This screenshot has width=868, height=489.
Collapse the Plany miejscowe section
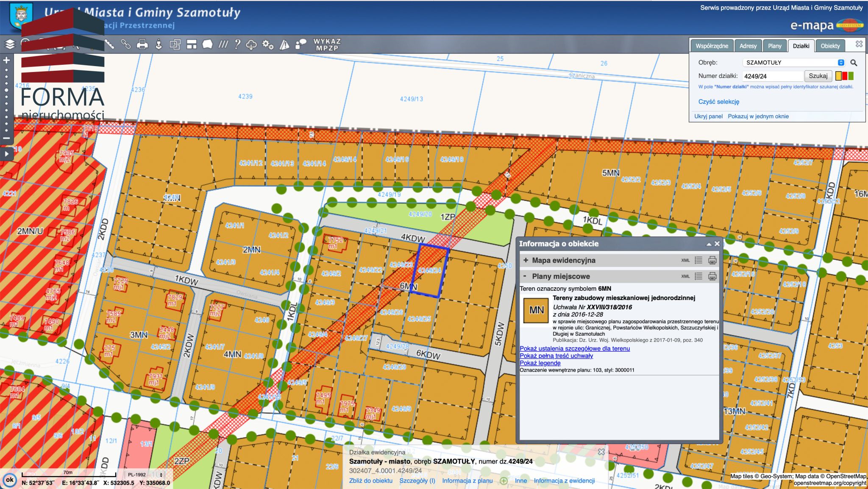pyautogui.click(x=525, y=276)
